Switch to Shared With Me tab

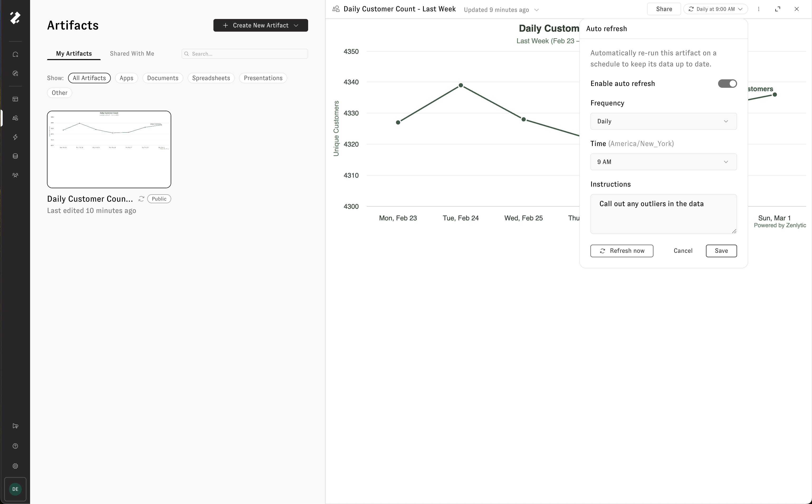point(132,54)
